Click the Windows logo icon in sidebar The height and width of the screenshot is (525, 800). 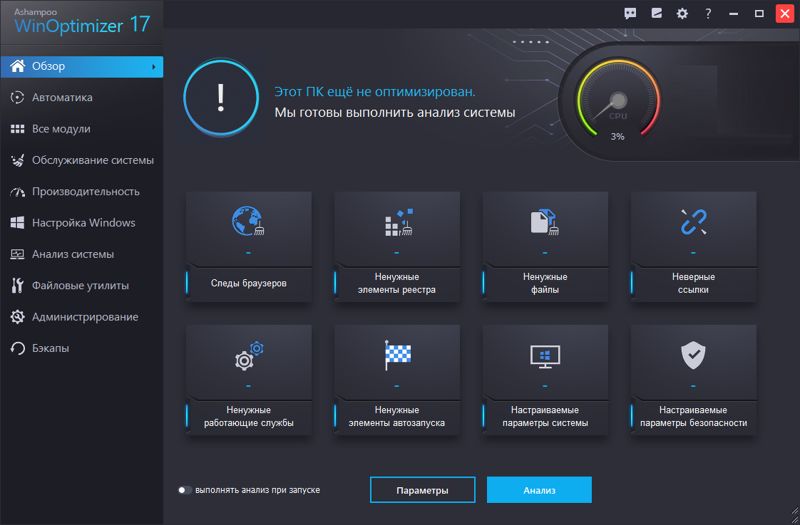[17, 223]
